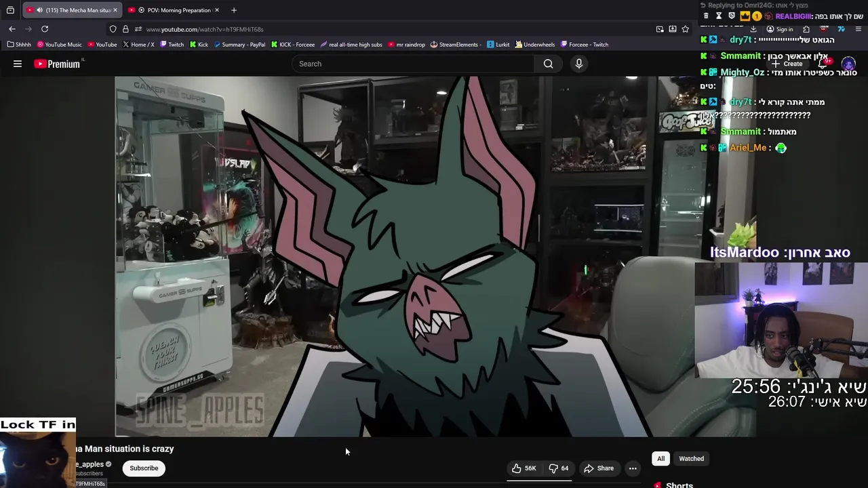The height and width of the screenshot is (488, 868).
Task: Expand the Shhhh bookmarks folder
Action: click(x=20, y=45)
